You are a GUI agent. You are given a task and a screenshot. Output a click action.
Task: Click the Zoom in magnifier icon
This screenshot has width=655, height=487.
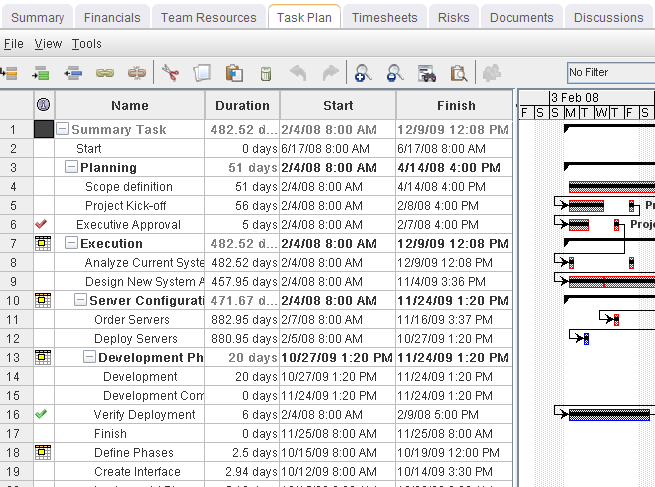pyautogui.click(x=363, y=73)
